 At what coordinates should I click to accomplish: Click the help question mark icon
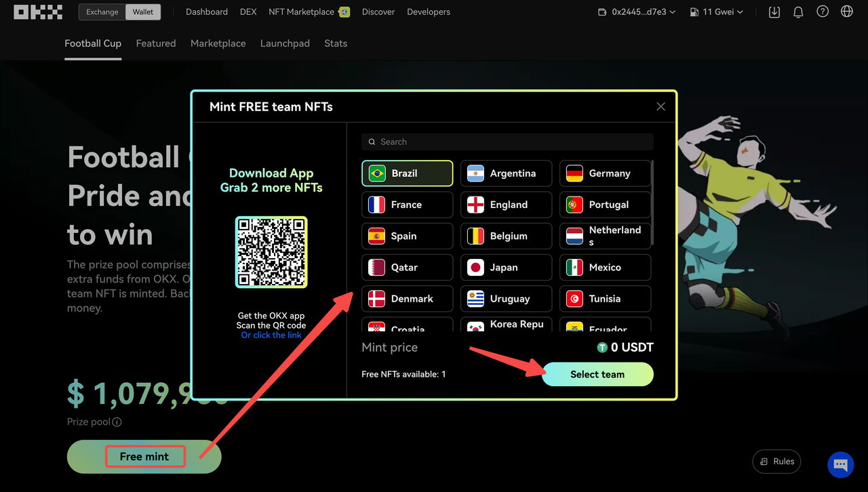click(x=823, y=12)
